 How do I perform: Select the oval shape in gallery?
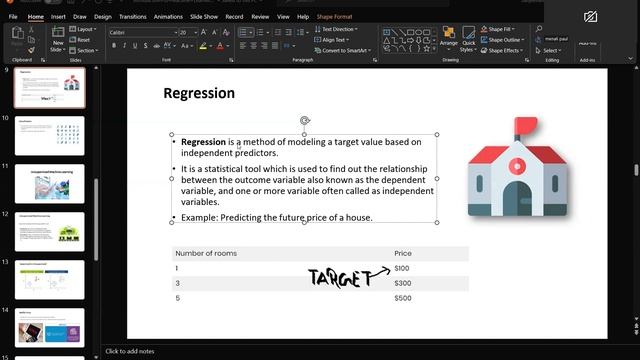418,32
